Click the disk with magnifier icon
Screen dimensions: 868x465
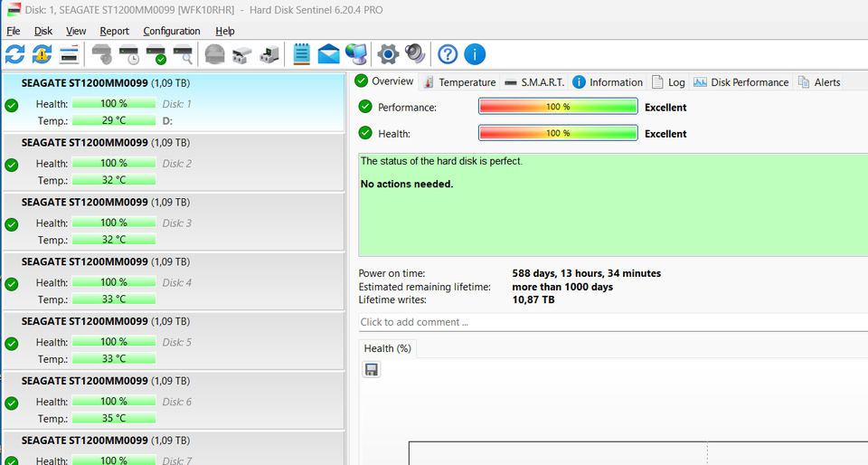coord(184,54)
